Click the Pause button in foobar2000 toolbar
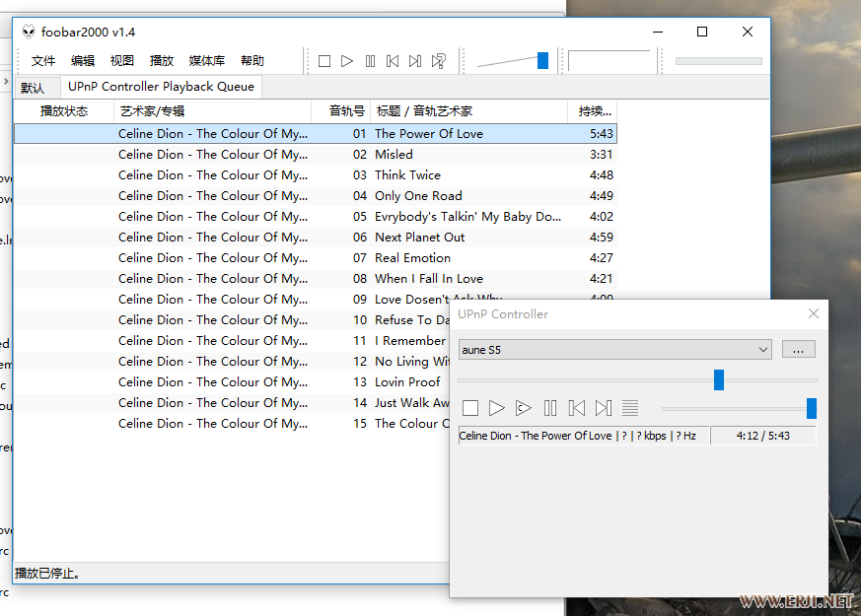861x616 pixels. [370, 61]
